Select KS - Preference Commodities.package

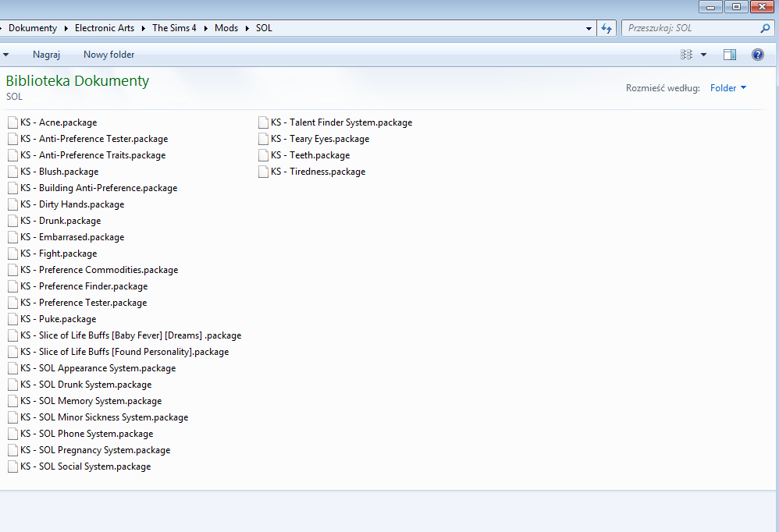click(93, 270)
